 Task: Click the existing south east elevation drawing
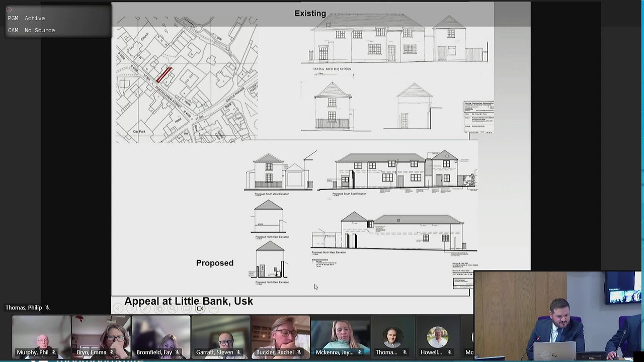394,39
